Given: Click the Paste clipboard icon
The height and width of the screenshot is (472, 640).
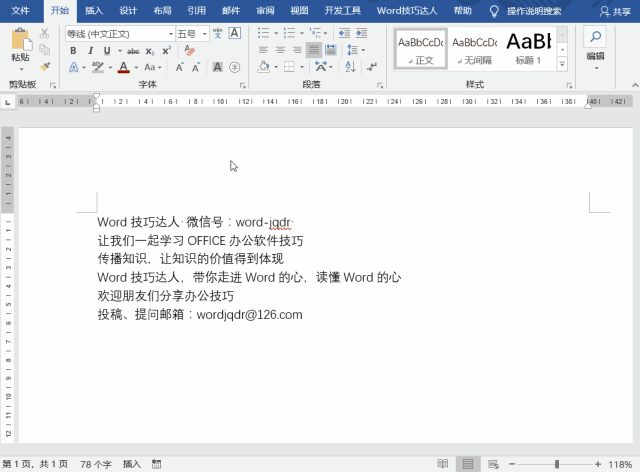Looking at the screenshot, I should [21, 40].
